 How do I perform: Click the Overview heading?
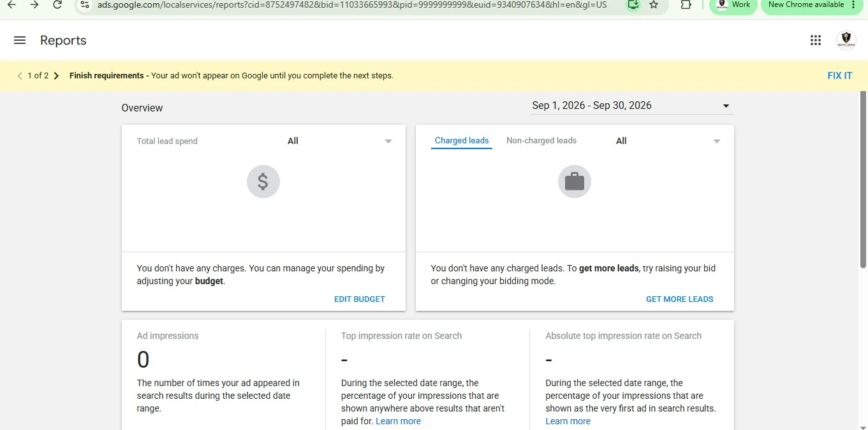coord(142,108)
